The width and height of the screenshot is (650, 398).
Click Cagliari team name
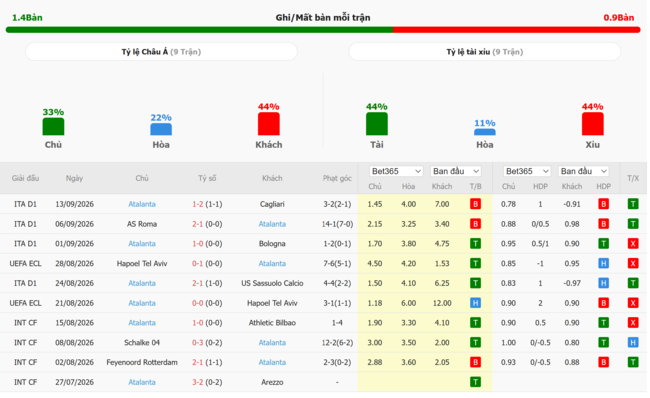272,204
